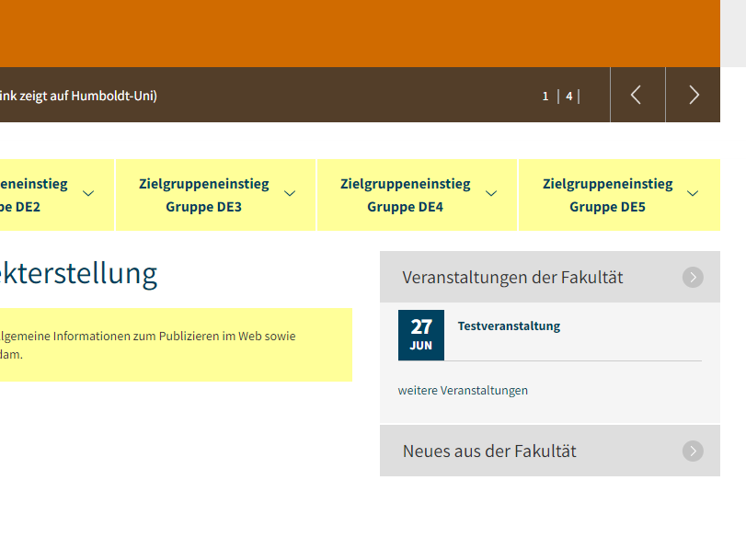The height and width of the screenshot is (560, 746).
Task: Expand the Gruppe DE5 chevron
Action: pos(693,193)
